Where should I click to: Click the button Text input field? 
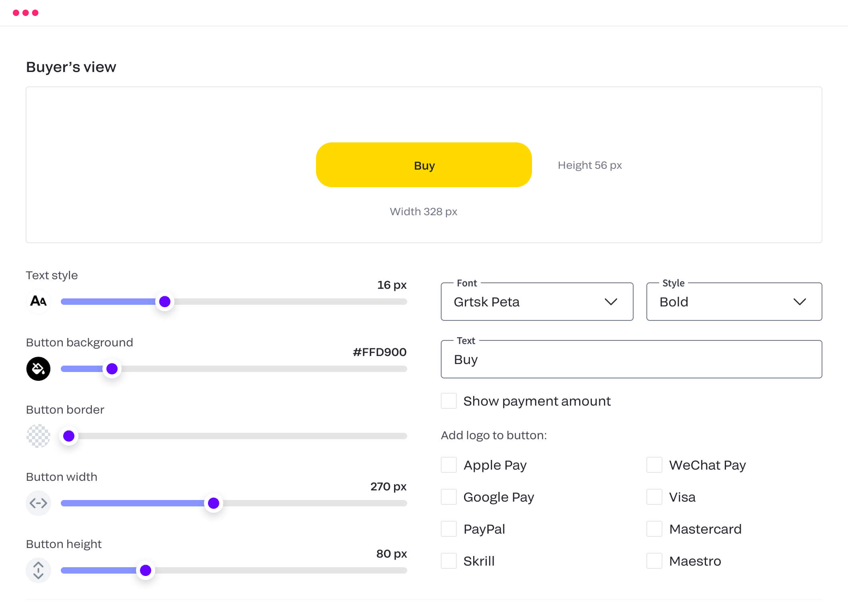click(631, 359)
